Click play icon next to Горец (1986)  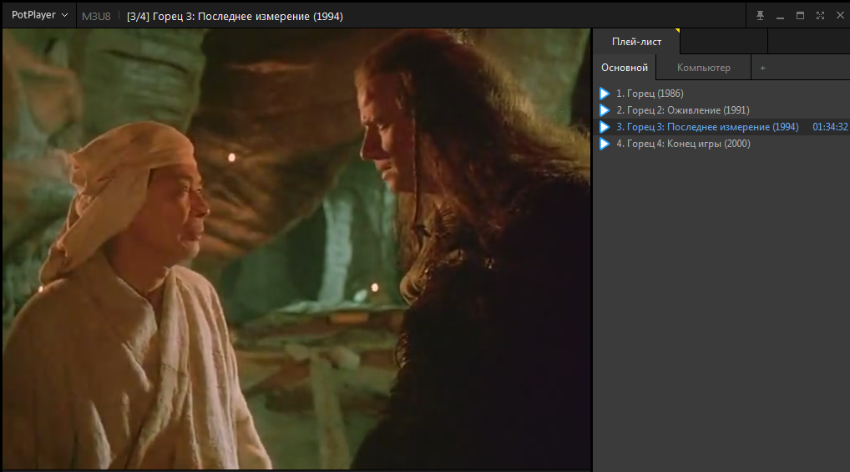pyautogui.click(x=604, y=94)
